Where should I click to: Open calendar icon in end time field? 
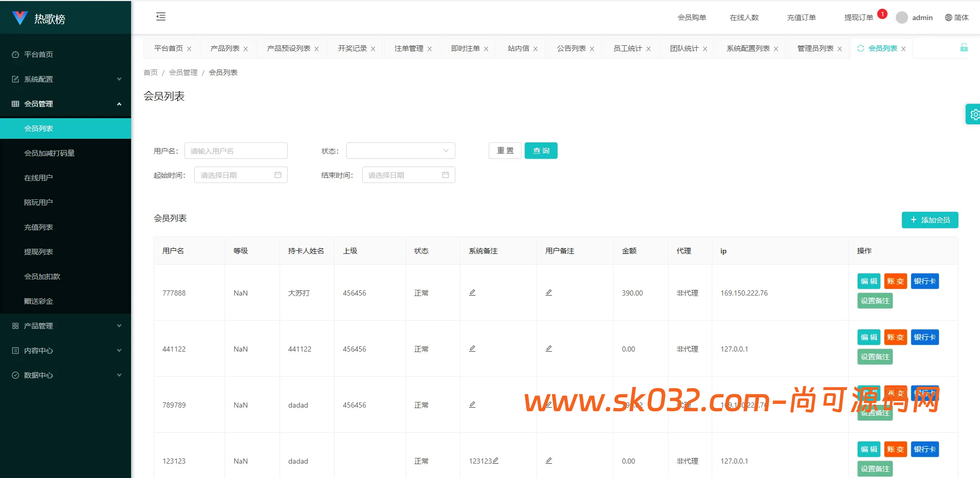coord(446,175)
